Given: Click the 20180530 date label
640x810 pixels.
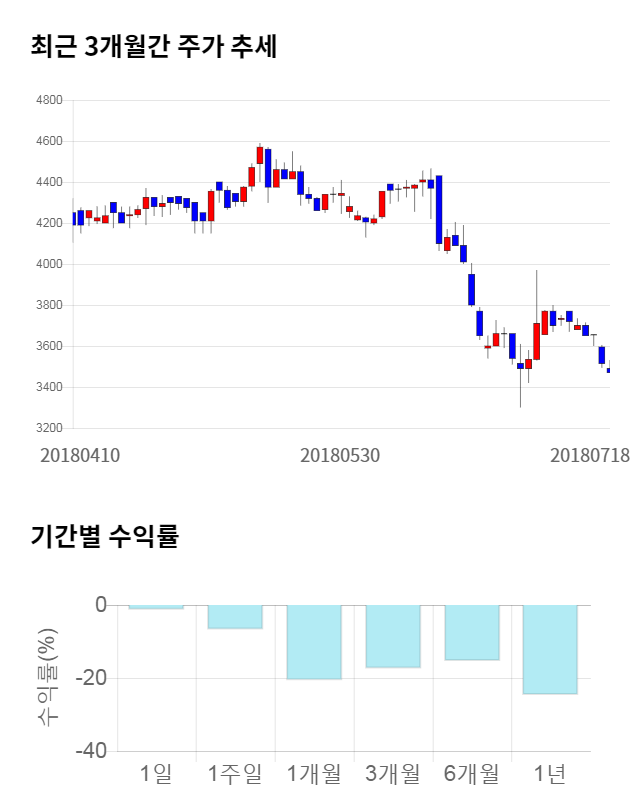Looking at the screenshot, I should click(340, 455).
